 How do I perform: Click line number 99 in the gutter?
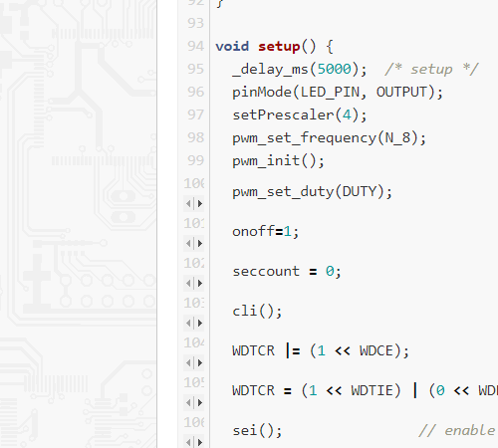(x=195, y=160)
